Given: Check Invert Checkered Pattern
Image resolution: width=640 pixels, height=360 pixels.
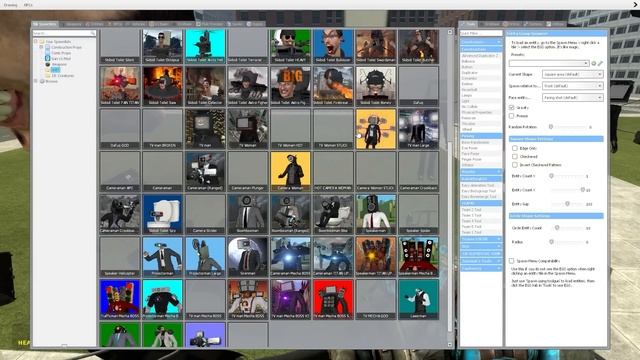Looking at the screenshot, I should click(515, 165).
